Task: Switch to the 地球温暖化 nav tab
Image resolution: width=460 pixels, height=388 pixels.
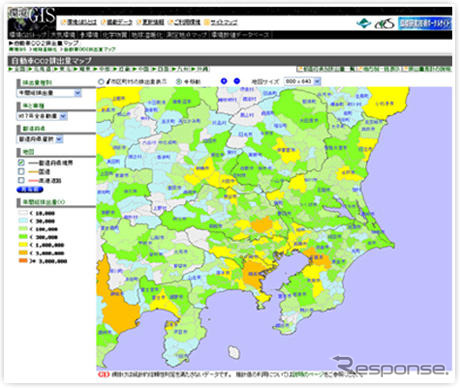Action: (147, 35)
